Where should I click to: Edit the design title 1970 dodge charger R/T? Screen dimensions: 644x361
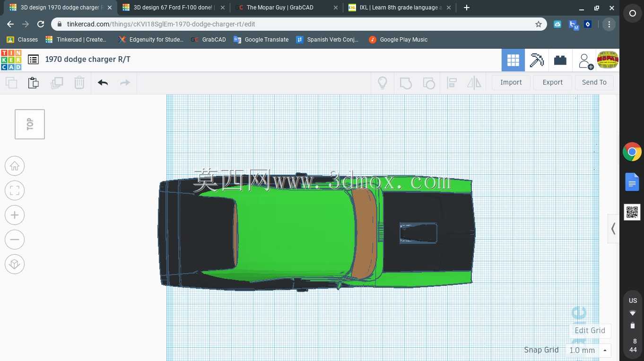pyautogui.click(x=88, y=59)
